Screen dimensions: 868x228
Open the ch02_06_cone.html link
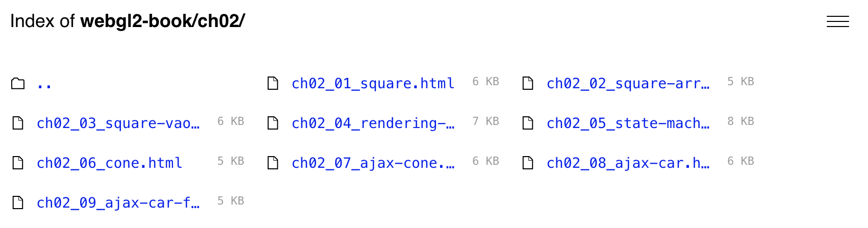coord(109,163)
